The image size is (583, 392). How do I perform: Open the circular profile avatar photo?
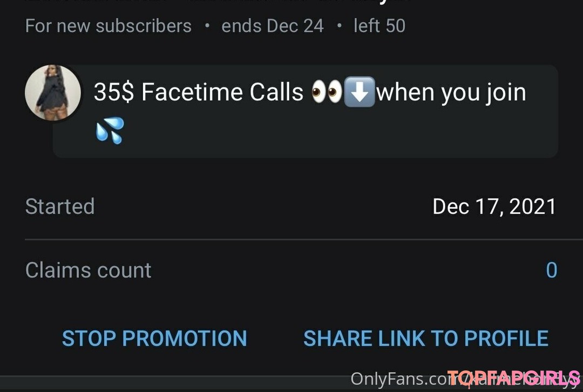coord(53,93)
